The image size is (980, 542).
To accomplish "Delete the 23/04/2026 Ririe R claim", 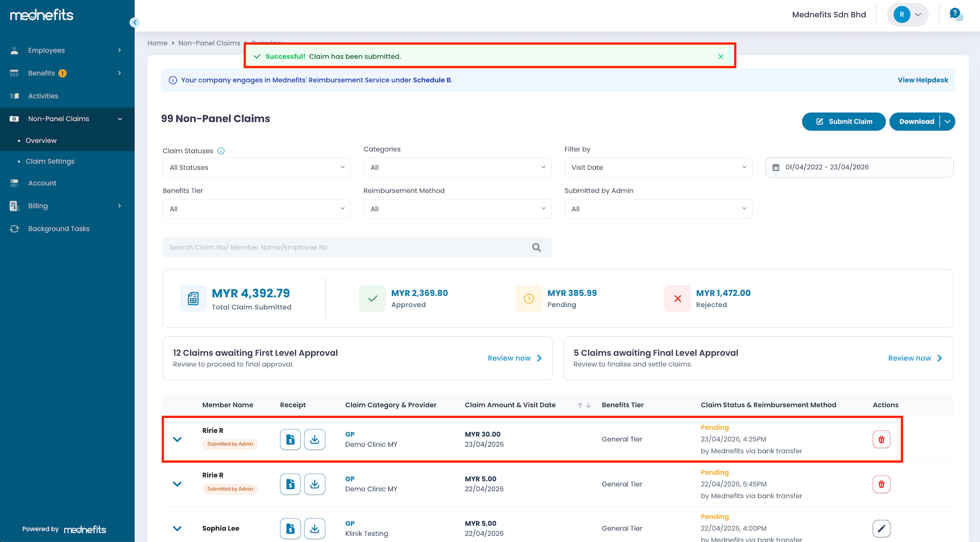I will (x=881, y=439).
